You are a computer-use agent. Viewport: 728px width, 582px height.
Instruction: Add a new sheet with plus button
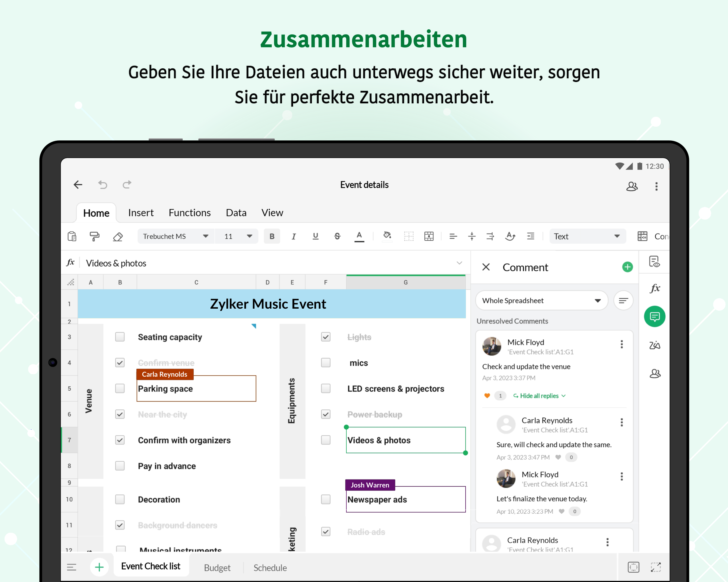(99, 567)
